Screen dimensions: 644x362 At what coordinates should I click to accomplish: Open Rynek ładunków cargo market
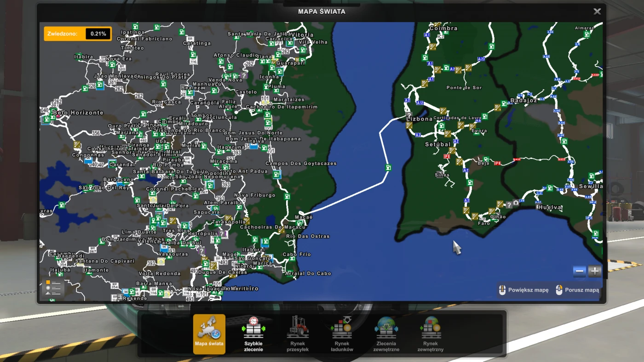(x=342, y=334)
